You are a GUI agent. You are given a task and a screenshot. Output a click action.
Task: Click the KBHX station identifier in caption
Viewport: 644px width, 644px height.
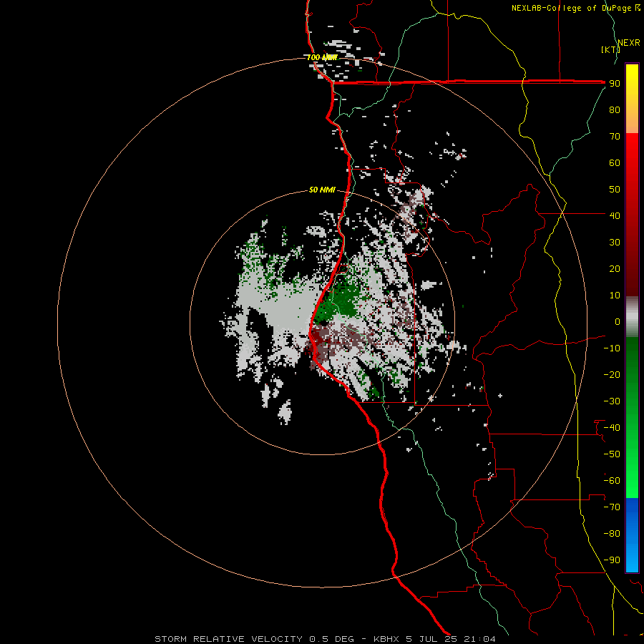[386, 639]
